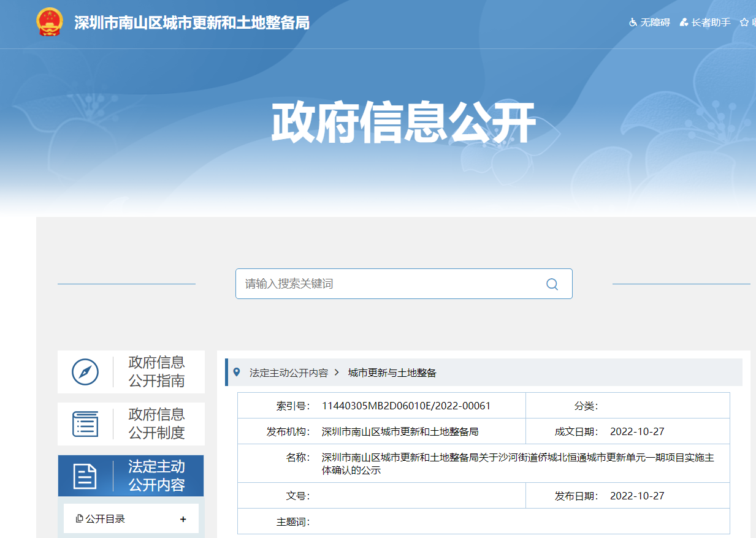Click the list document system icon
The height and width of the screenshot is (538, 756).
[85, 424]
